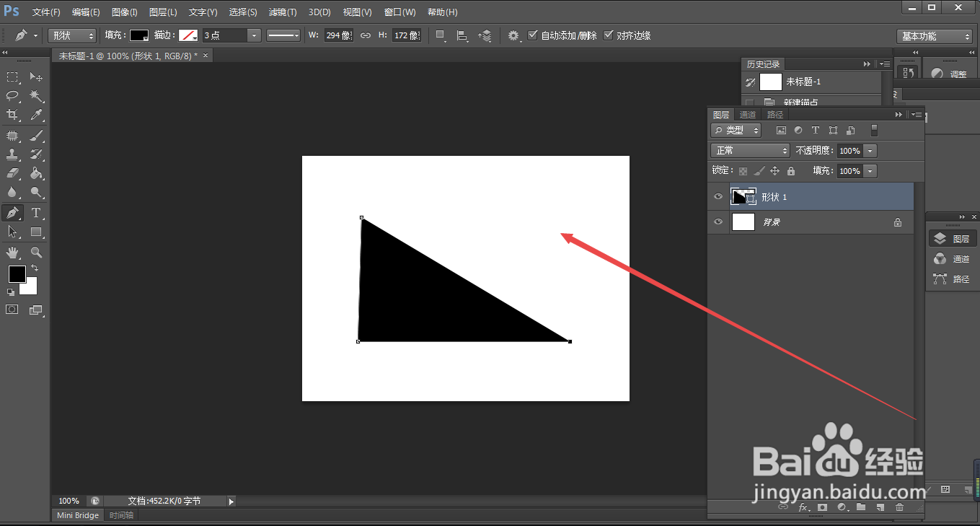Select the Eraser tool
Image resolution: width=980 pixels, height=526 pixels.
(x=13, y=173)
